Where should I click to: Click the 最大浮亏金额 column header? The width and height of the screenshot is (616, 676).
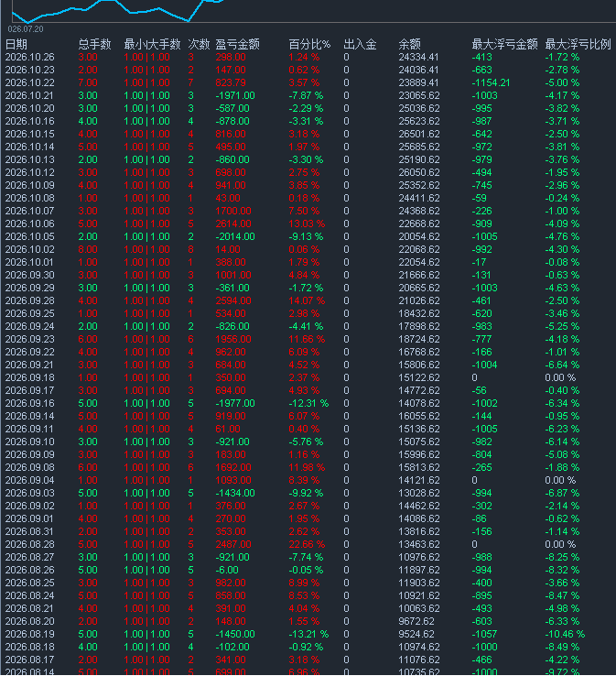[504, 44]
